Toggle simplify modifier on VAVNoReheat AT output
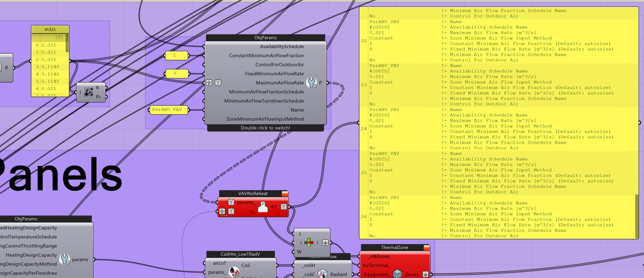The width and height of the screenshot is (644, 278). [x=284, y=207]
